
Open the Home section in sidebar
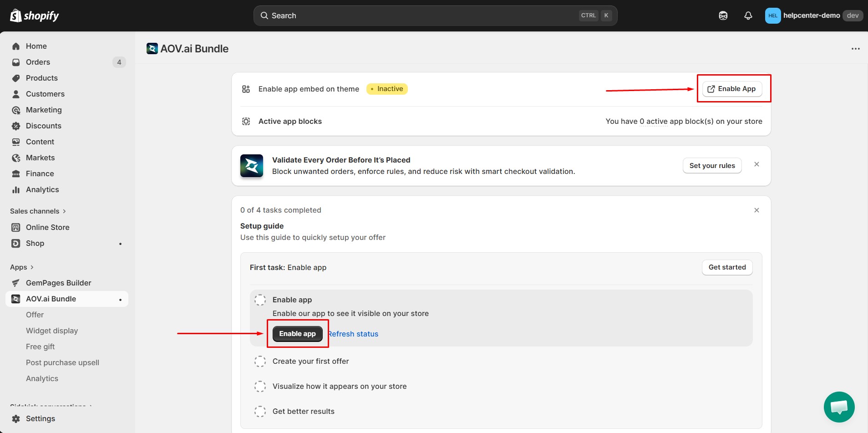[36, 46]
